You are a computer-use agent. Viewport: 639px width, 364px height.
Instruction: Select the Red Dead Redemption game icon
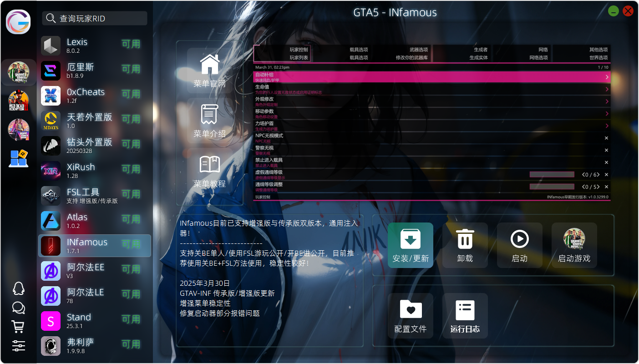pyautogui.click(x=19, y=101)
